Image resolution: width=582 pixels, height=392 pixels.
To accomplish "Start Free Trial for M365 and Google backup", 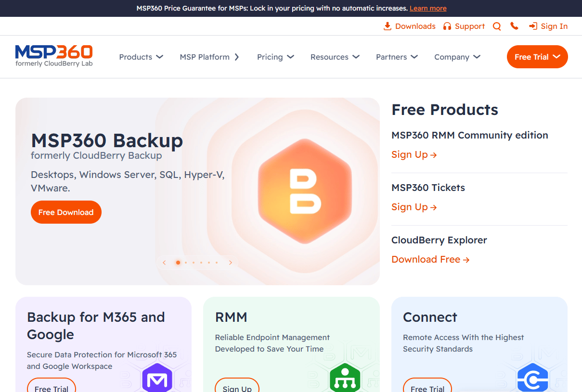I will point(52,385).
